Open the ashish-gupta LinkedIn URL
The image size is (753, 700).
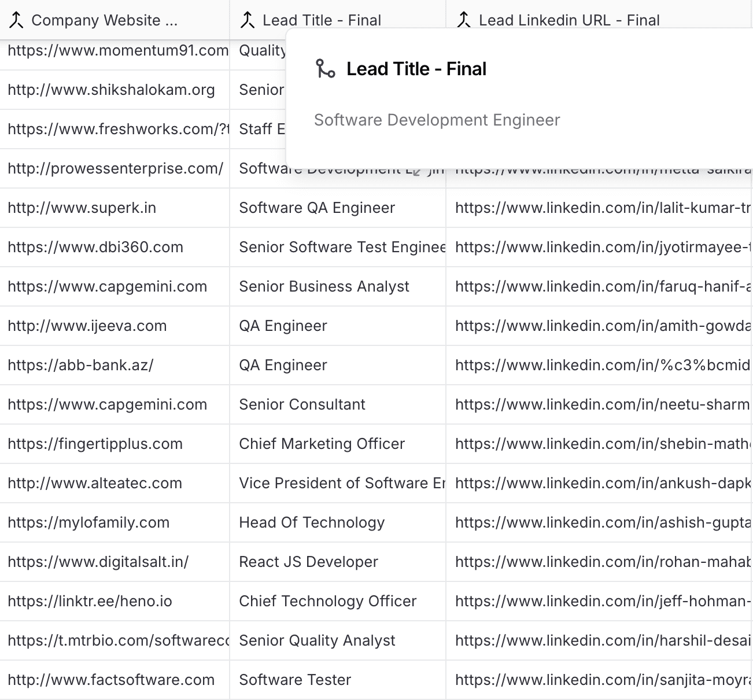coord(600,522)
